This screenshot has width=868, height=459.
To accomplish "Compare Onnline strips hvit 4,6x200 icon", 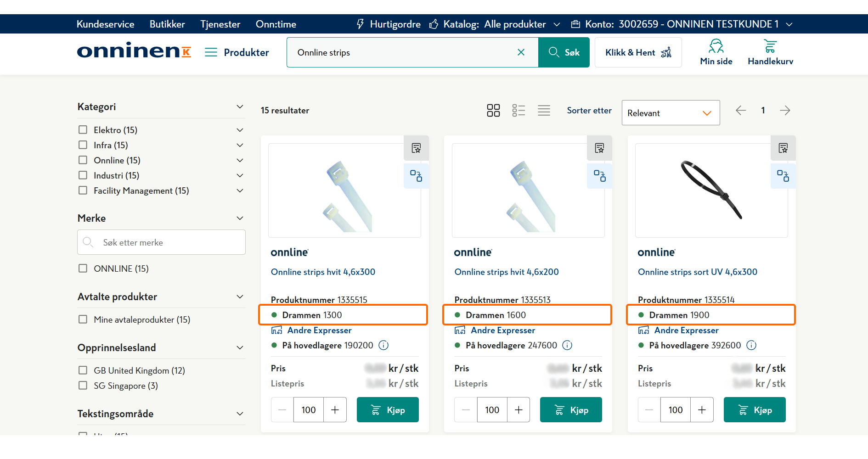I will (x=599, y=176).
